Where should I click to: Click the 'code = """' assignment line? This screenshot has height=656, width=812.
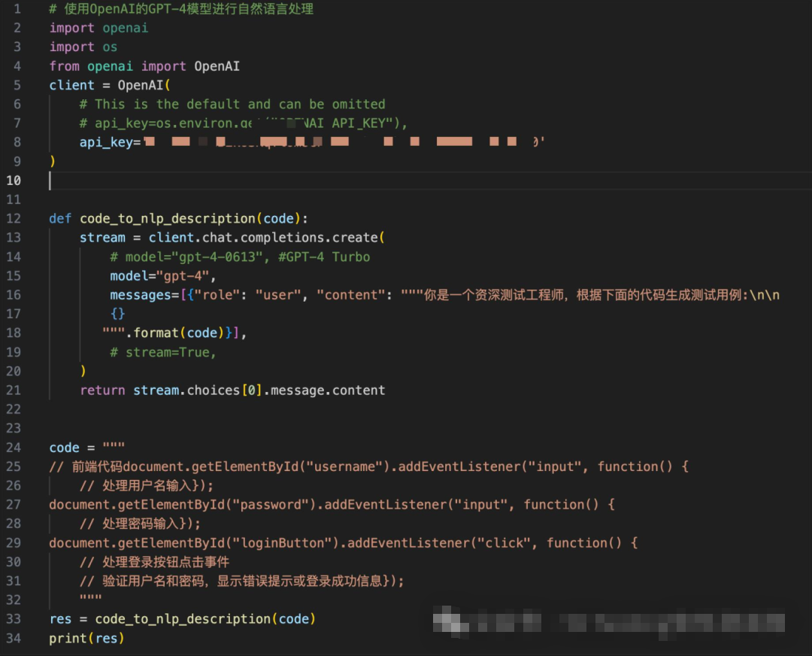[x=86, y=448]
